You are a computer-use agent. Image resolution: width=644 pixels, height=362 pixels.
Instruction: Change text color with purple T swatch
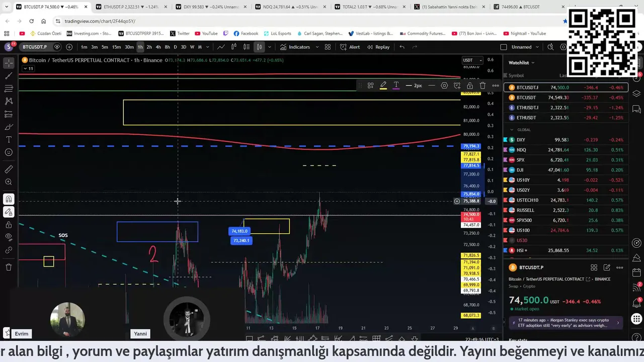(396, 85)
